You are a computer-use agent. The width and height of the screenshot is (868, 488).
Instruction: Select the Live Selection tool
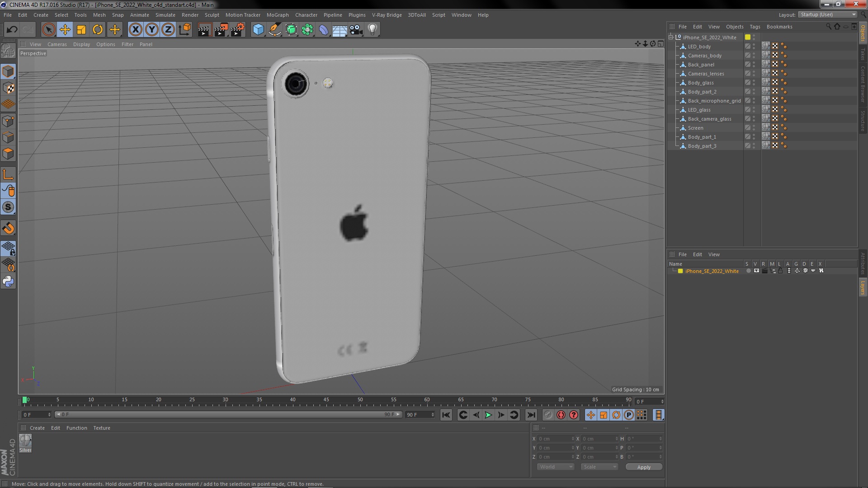coord(48,30)
